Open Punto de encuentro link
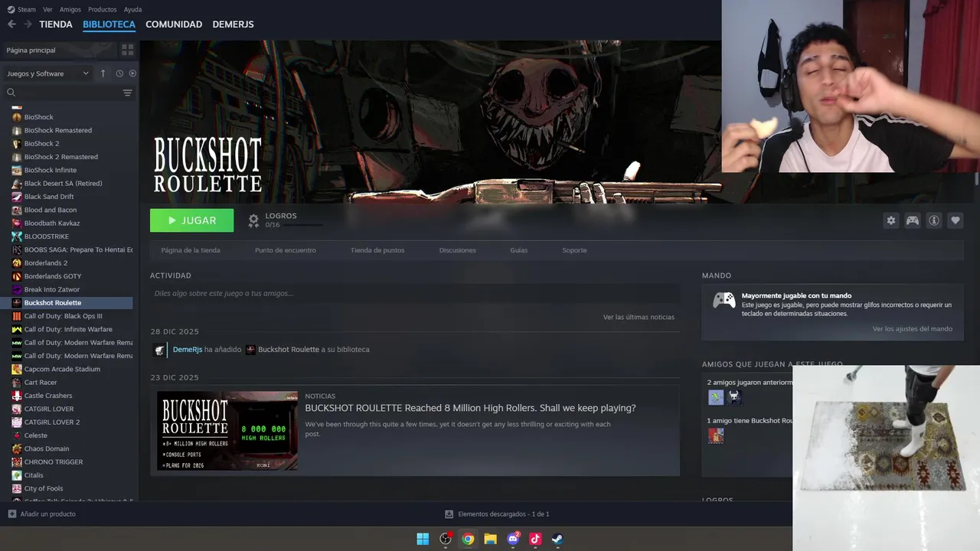The height and width of the screenshot is (551, 980). [286, 250]
